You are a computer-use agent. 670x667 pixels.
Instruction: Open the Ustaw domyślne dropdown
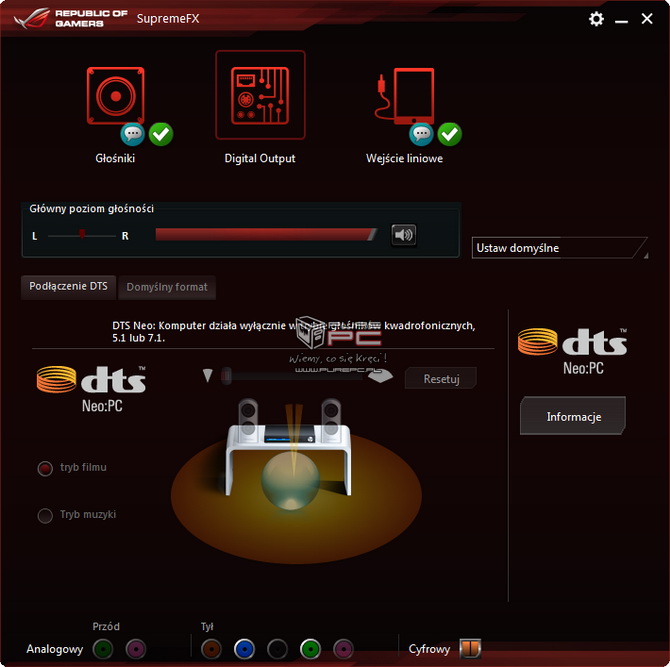(560, 248)
